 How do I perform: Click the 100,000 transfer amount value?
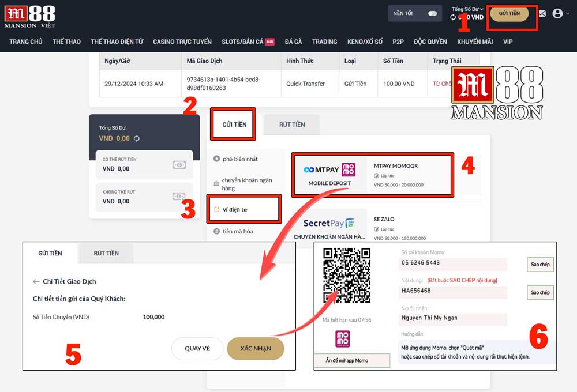(x=153, y=317)
